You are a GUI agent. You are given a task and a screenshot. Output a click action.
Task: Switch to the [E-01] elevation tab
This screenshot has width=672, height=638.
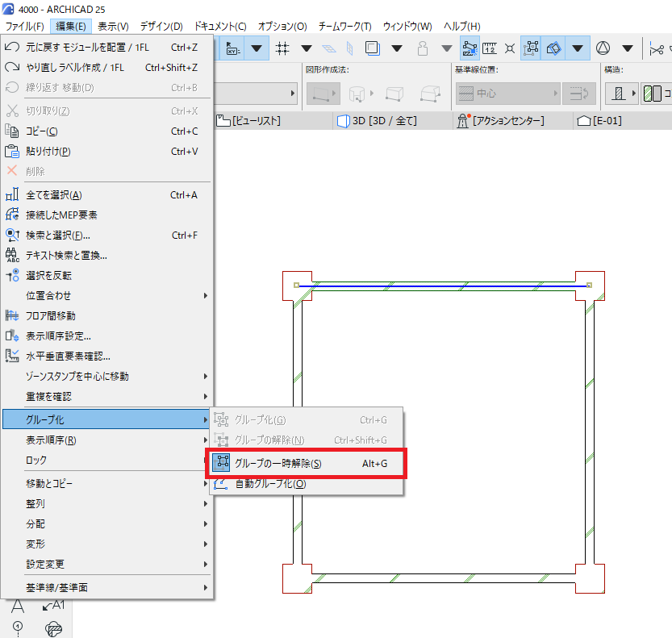point(599,121)
